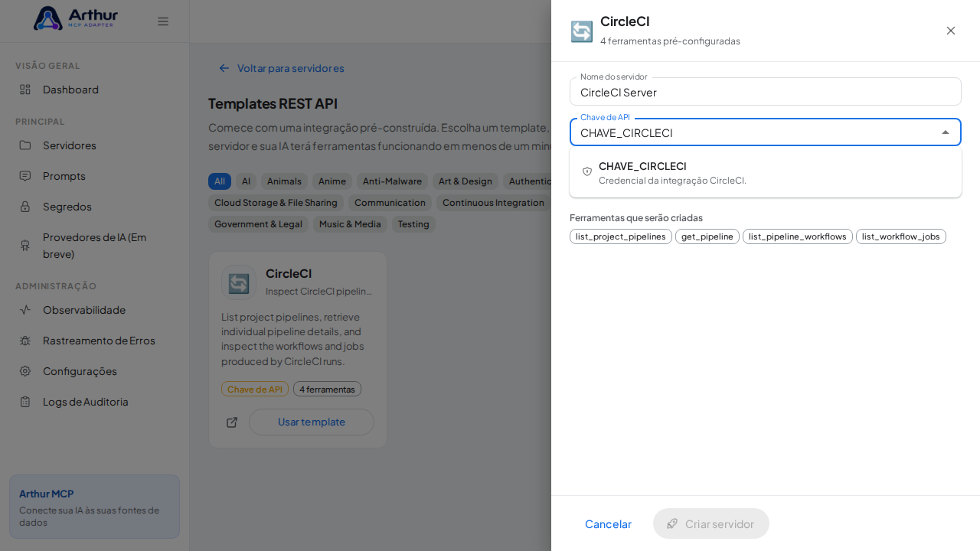This screenshot has width=980, height=551.
Task: Open the Configurações gear icon
Action: click(x=25, y=371)
